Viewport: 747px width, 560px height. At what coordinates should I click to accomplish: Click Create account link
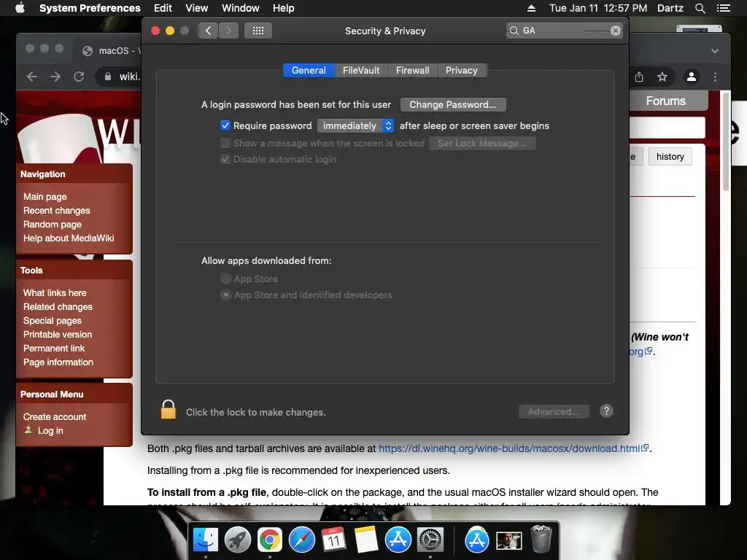pyautogui.click(x=55, y=416)
